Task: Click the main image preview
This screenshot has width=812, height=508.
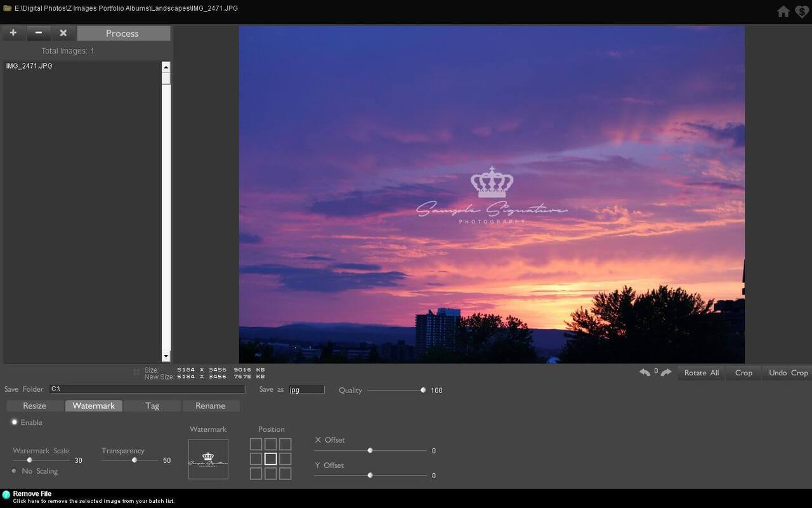Action: pyautogui.click(x=492, y=194)
